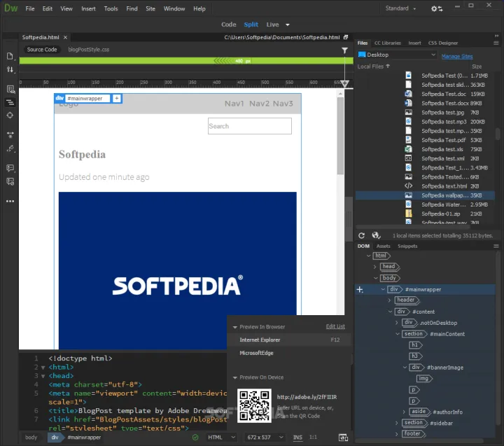Screen dimensions: 504x446
Task: Click the media query filter funnel icon
Action: coord(344,50)
